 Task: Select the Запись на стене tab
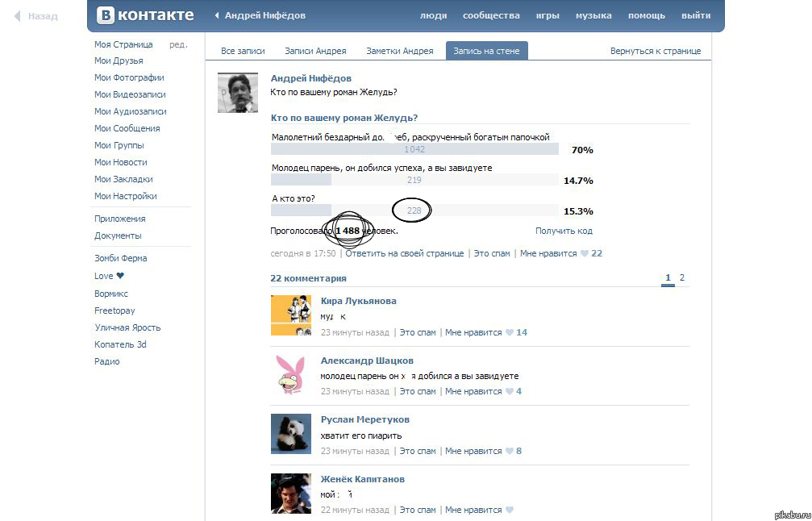tap(487, 51)
